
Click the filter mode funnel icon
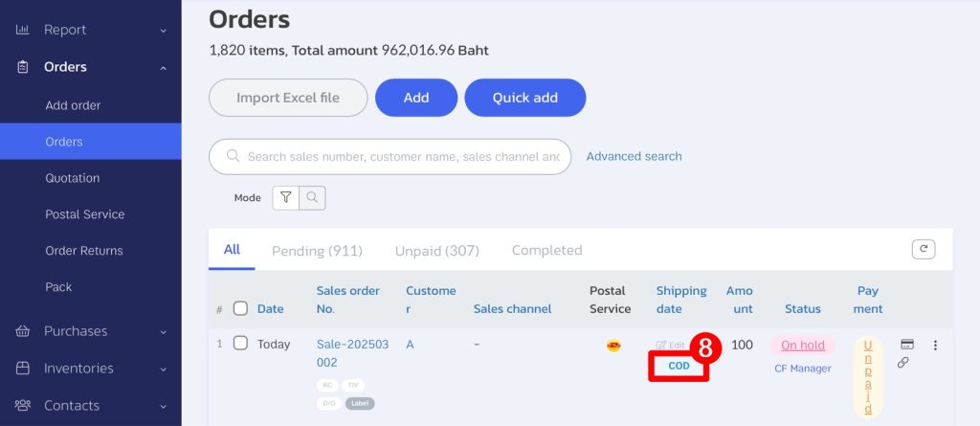[x=285, y=197]
